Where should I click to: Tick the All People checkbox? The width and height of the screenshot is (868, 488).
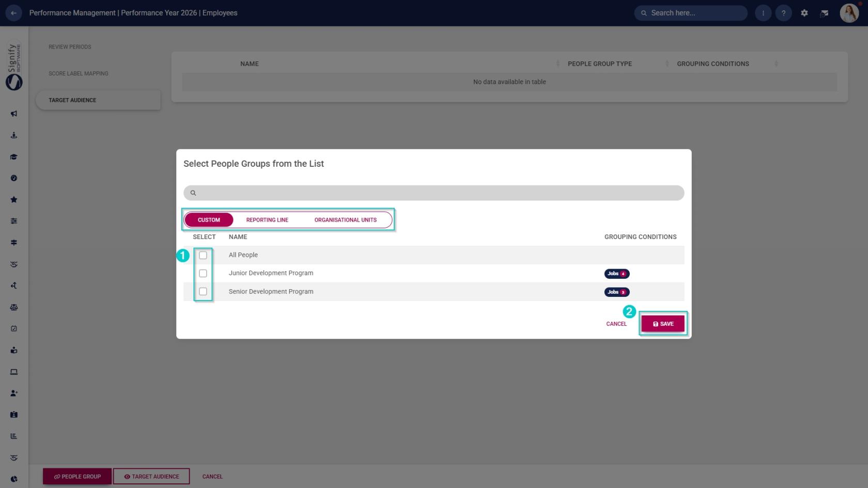203,255
